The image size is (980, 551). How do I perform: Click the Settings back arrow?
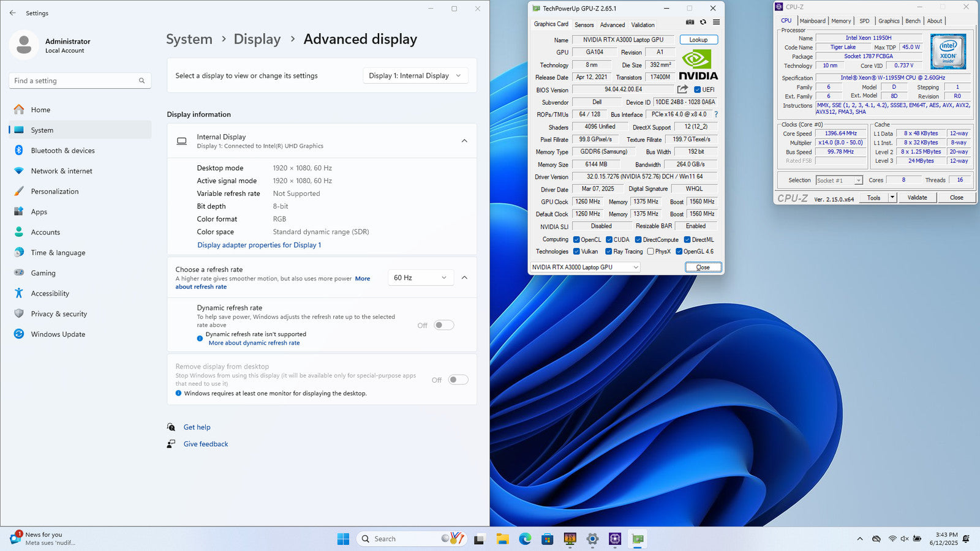tap(13, 13)
